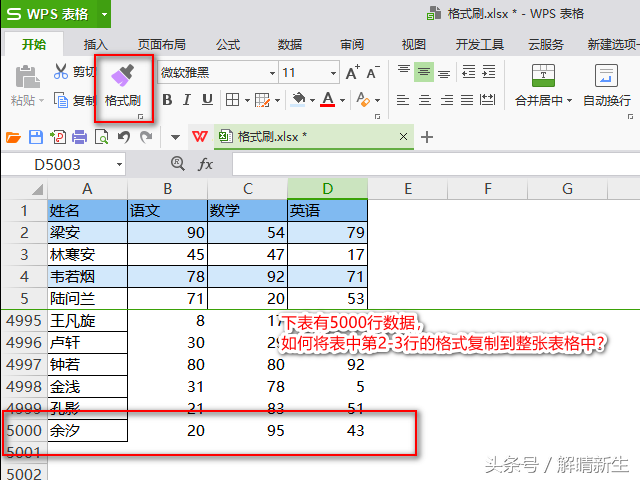Toggle align text right
Image resolution: width=640 pixels, height=480 pixels.
coord(447,100)
